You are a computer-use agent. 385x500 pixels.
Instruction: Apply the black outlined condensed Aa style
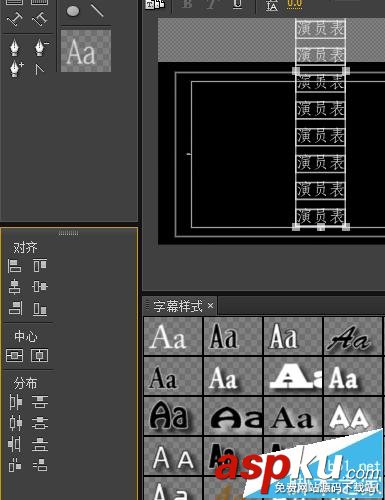pos(233,336)
